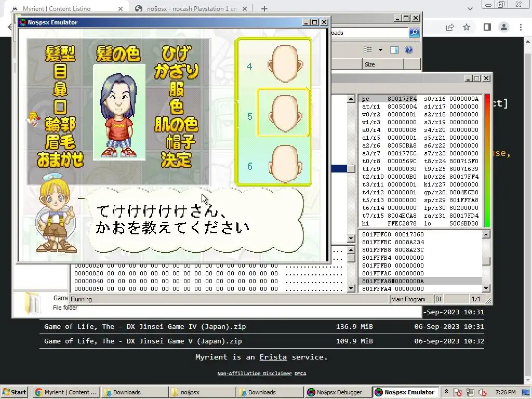The width and height of the screenshot is (532, 399).
Task: Select highlighted face shape number 5
Action: point(283,112)
